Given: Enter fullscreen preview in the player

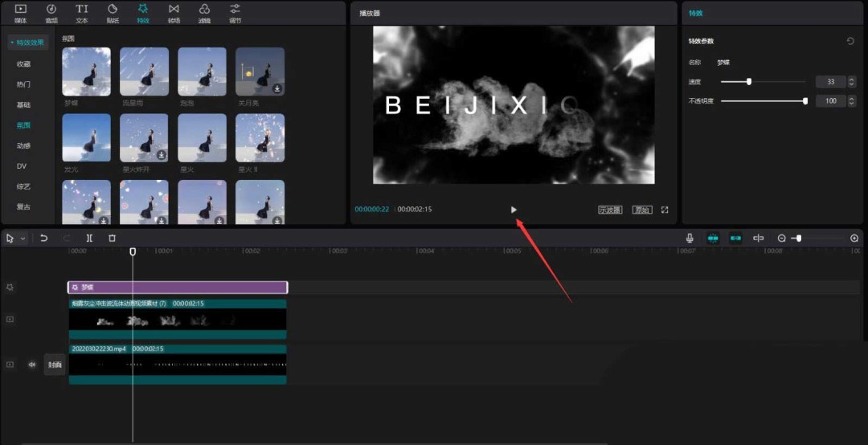Looking at the screenshot, I should (665, 210).
